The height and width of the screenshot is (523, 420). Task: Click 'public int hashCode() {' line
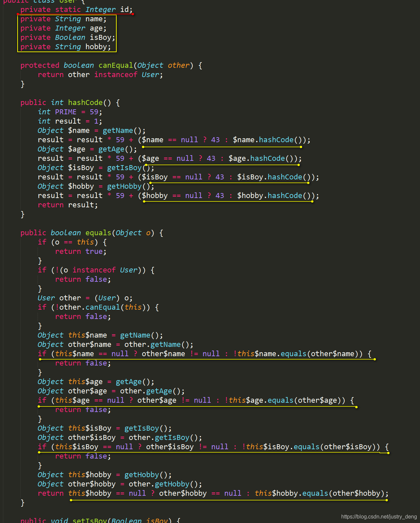click(70, 103)
